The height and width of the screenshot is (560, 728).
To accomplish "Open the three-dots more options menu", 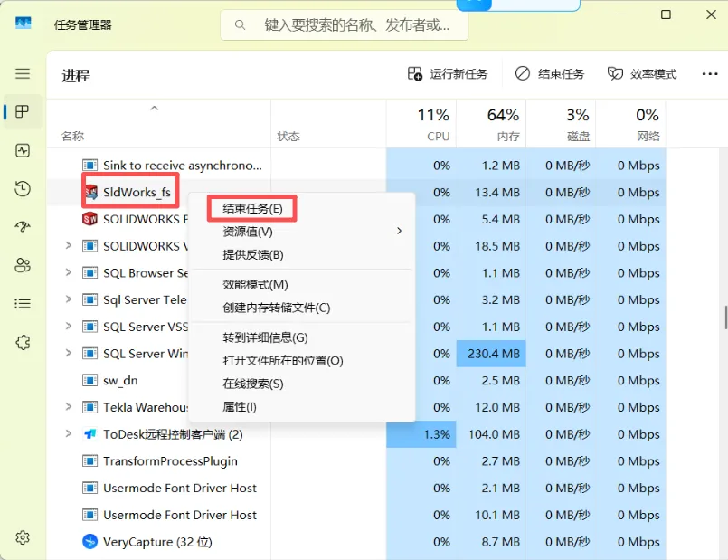I will click(x=710, y=74).
